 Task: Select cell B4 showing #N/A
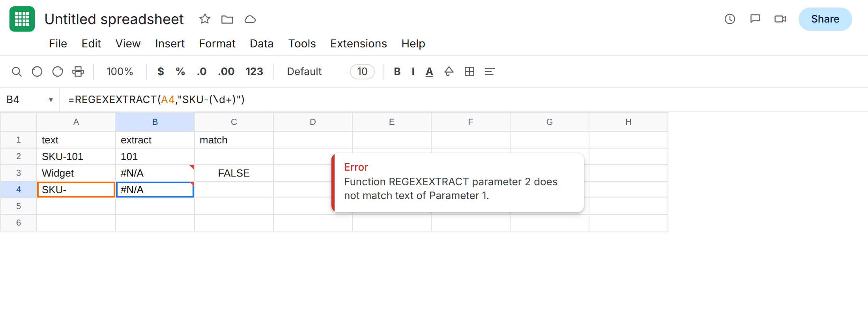[x=155, y=190]
